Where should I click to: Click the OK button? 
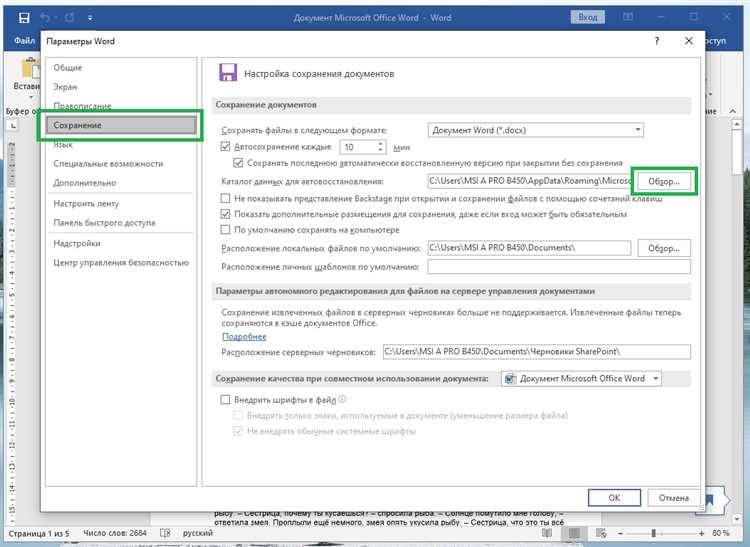click(614, 498)
